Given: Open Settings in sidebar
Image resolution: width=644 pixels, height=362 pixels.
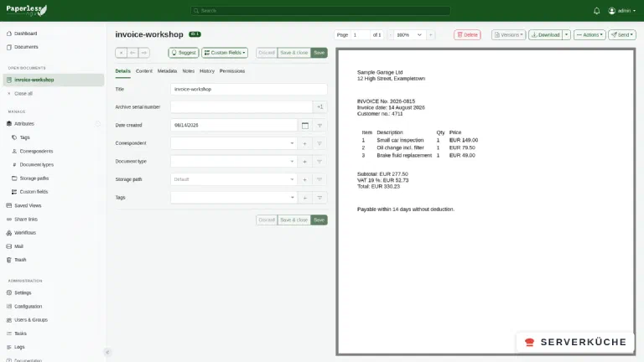Looking at the screenshot, I should 23,292.
